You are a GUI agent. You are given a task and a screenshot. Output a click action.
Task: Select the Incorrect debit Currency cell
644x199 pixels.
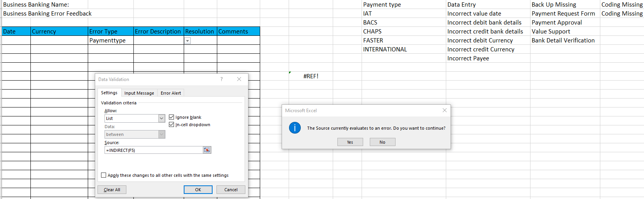point(488,40)
